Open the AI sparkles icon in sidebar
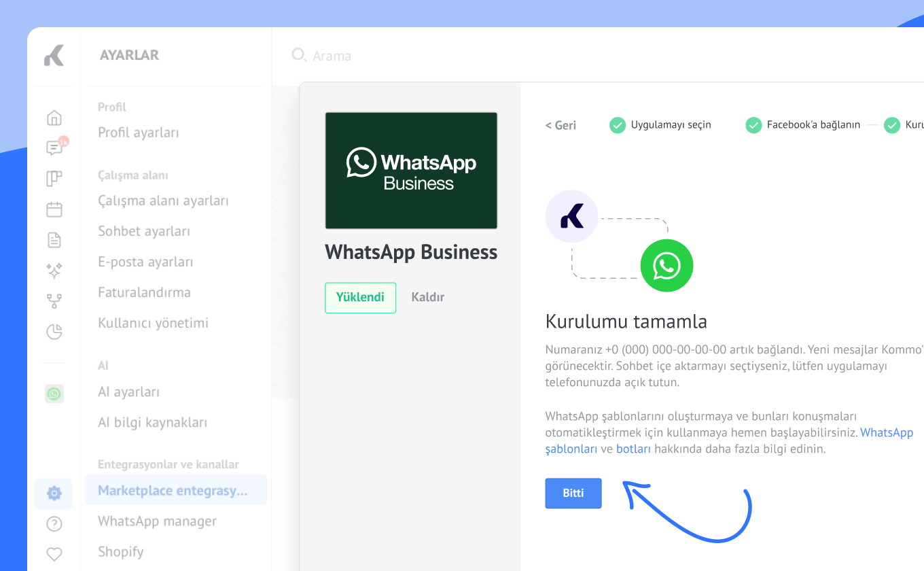Viewport: 924px width, 571px height. [54, 271]
